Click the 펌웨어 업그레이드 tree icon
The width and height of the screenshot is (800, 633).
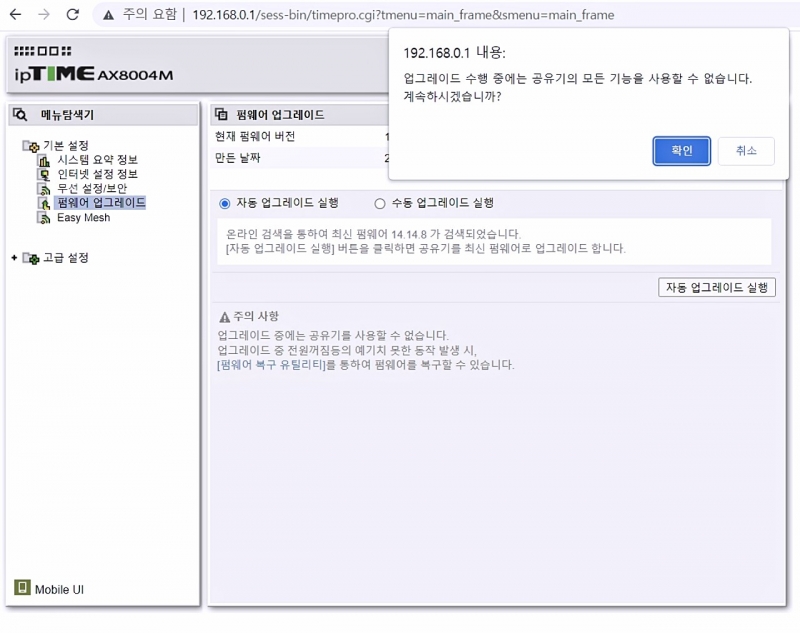[44, 203]
